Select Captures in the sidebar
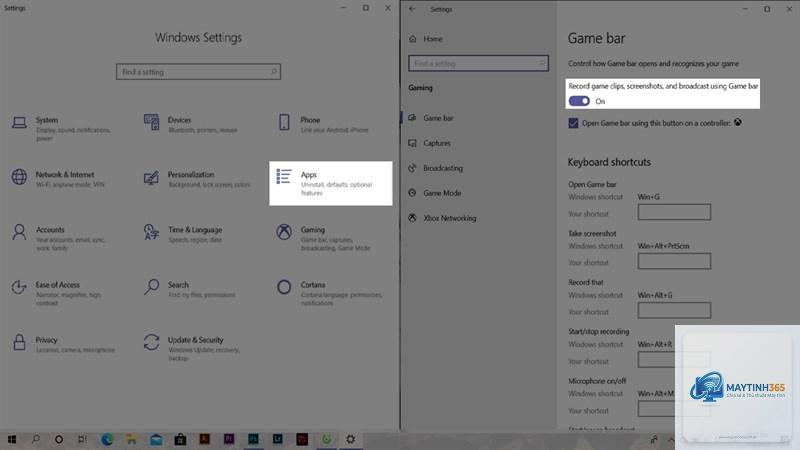800x450 pixels. tap(429, 143)
